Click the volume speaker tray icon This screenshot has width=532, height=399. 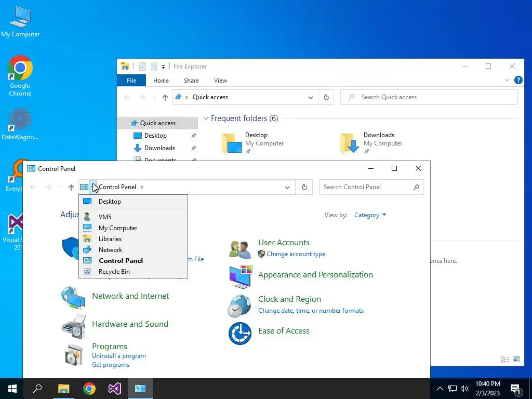[x=464, y=389]
